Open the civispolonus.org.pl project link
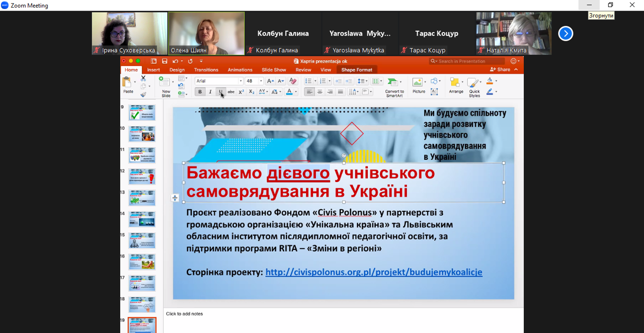Viewport: 644px width, 333px height. (373, 272)
